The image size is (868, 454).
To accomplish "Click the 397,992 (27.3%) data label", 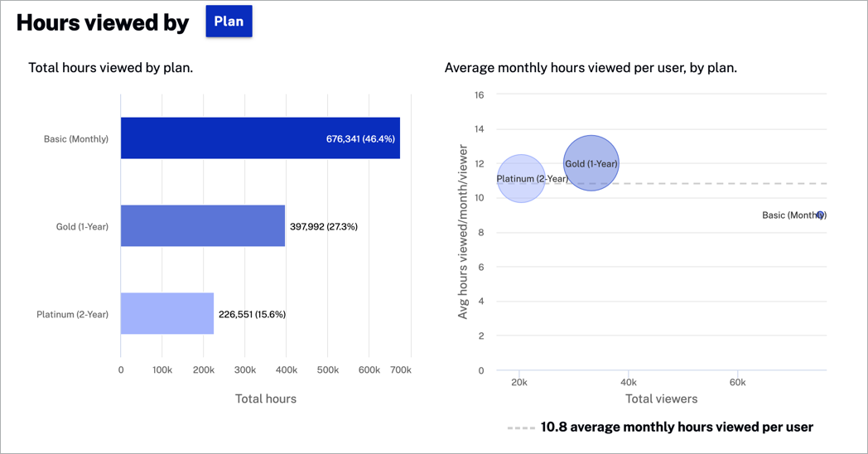I will click(324, 226).
